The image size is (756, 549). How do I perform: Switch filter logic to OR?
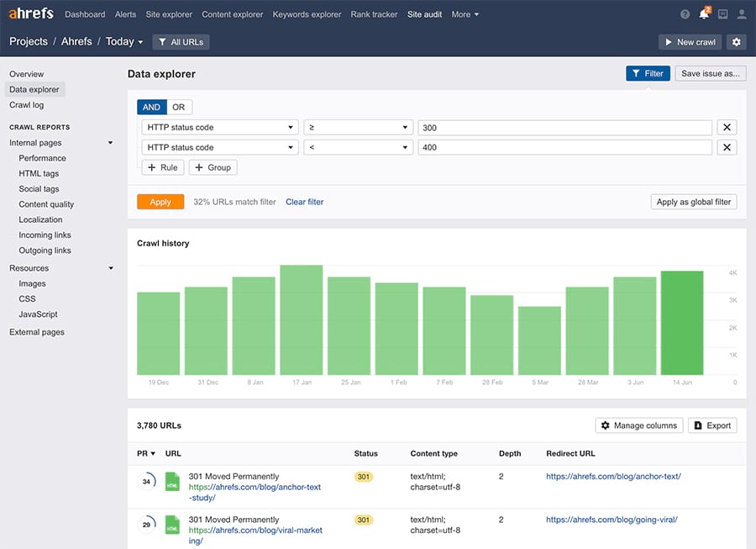179,108
